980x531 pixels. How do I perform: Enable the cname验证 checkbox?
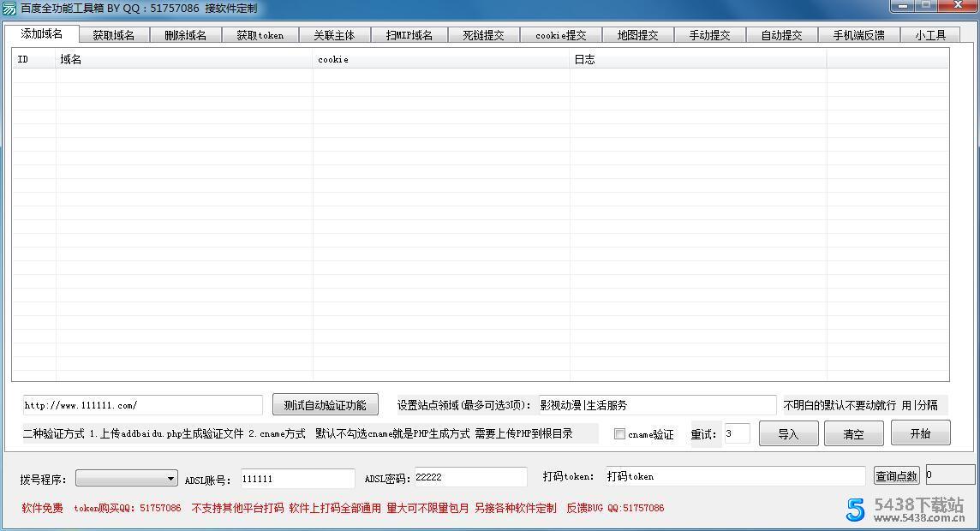(619, 434)
